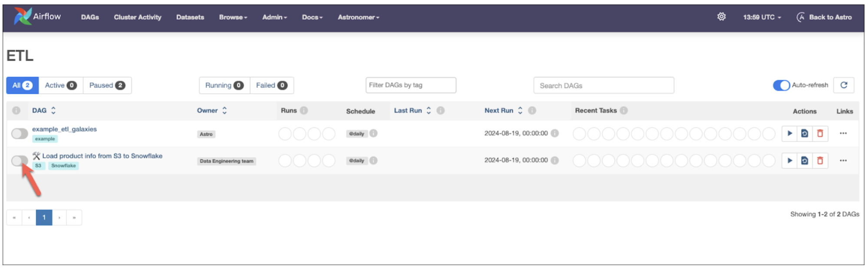Switch to the Paused DAGs filter tab
This screenshot has width=868, height=270.
pos(107,86)
